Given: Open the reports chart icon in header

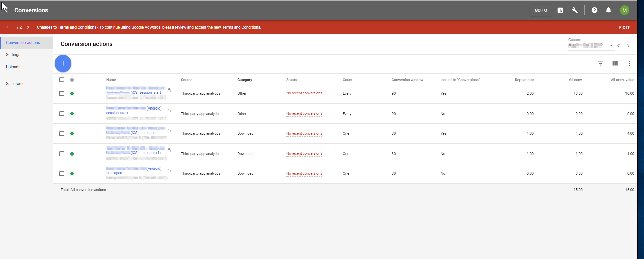Looking at the screenshot, I should pyautogui.click(x=560, y=10).
